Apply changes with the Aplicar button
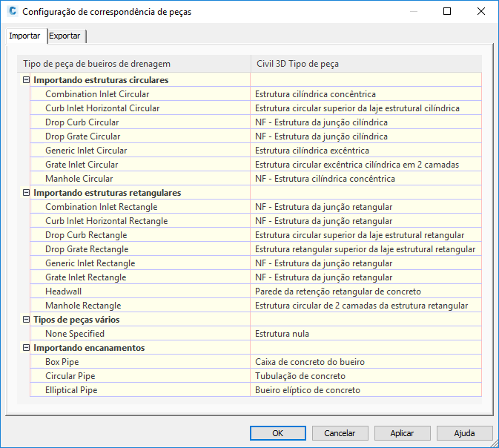The image size is (499, 448). 402,433
